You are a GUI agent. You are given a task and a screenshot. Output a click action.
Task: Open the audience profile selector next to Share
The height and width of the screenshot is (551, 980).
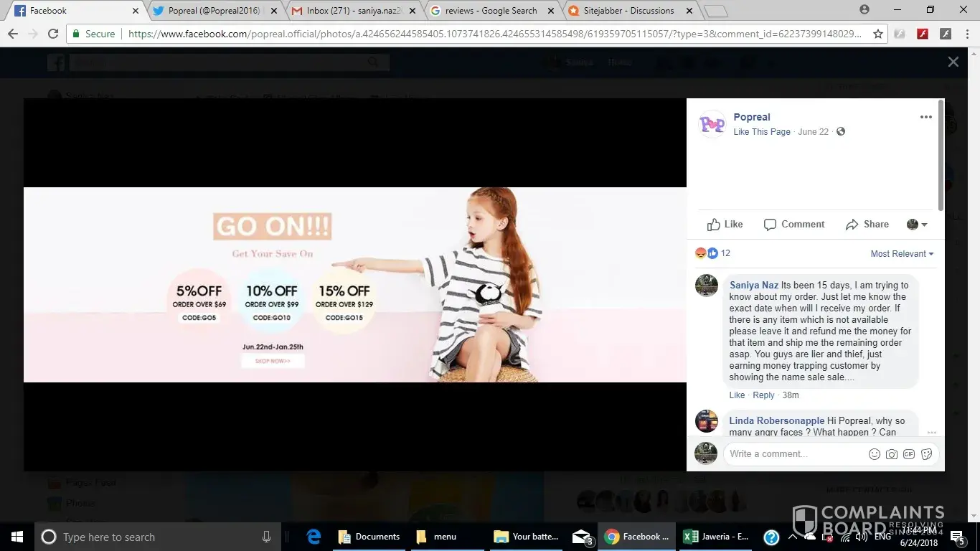(x=917, y=225)
